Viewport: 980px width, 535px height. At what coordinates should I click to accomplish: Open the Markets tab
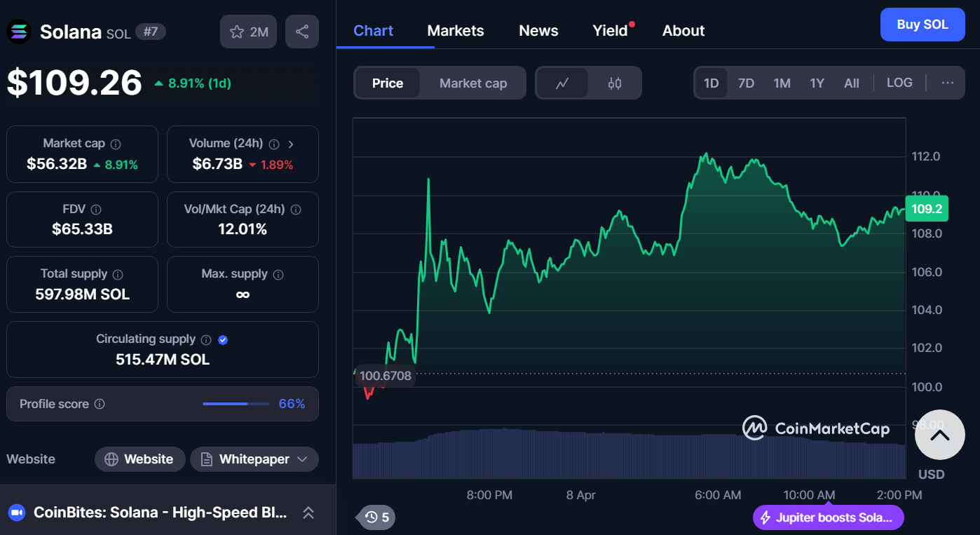pyautogui.click(x=456, y=31)
